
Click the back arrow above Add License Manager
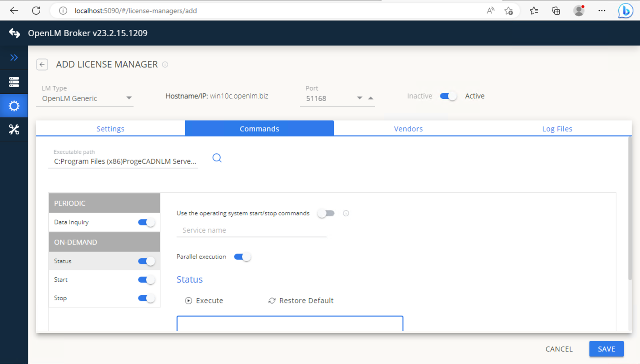(x=42, y=65)
